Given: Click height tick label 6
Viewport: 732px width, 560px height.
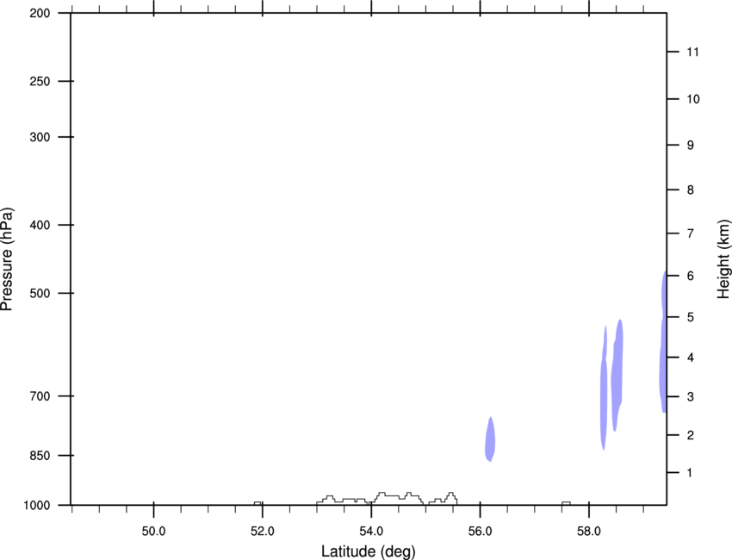Looking at the screenshot, I should pyautogui.click(x=691, y=276).
